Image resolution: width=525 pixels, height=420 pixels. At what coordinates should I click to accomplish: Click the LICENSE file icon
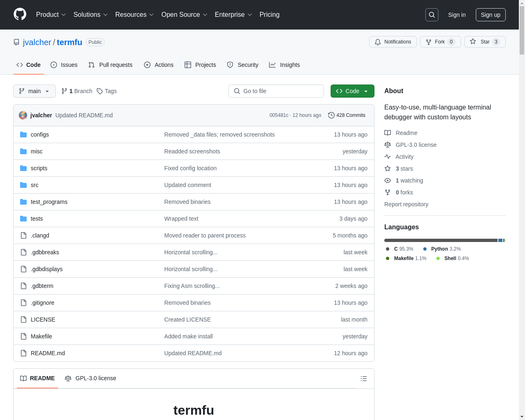[x=23, y=320]
